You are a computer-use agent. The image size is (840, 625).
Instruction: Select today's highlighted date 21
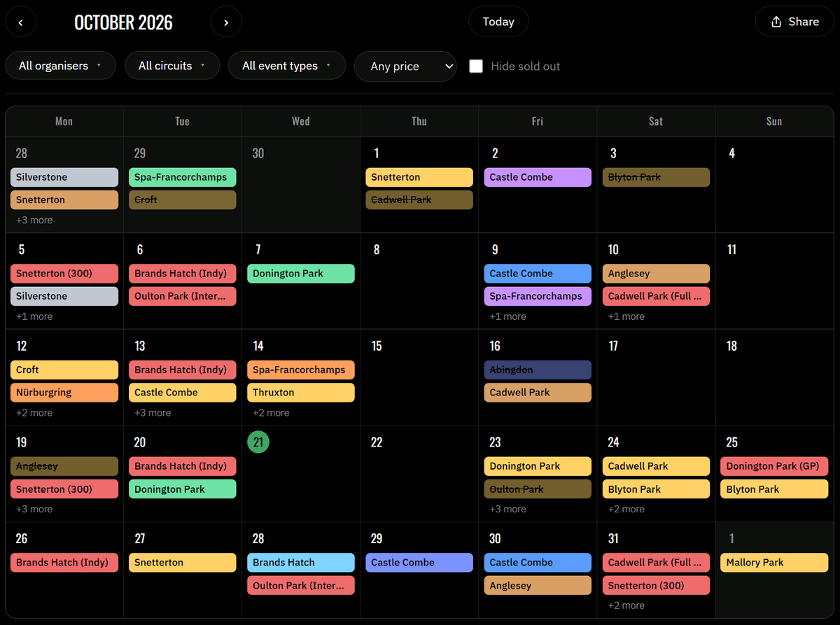(258, 442)
